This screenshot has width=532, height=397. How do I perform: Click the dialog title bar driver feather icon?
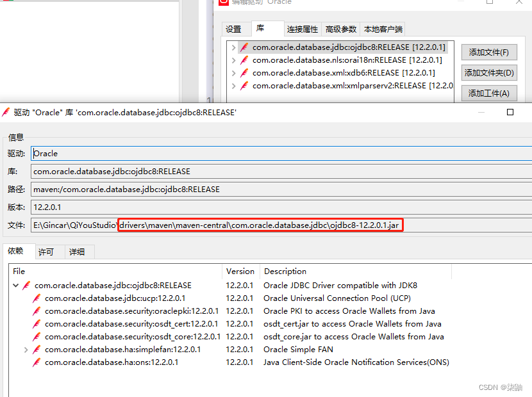pos(8,111)
